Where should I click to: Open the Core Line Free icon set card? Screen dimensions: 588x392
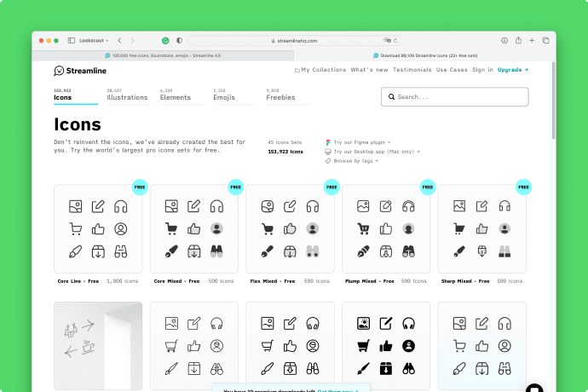click(x=98, y=229)
